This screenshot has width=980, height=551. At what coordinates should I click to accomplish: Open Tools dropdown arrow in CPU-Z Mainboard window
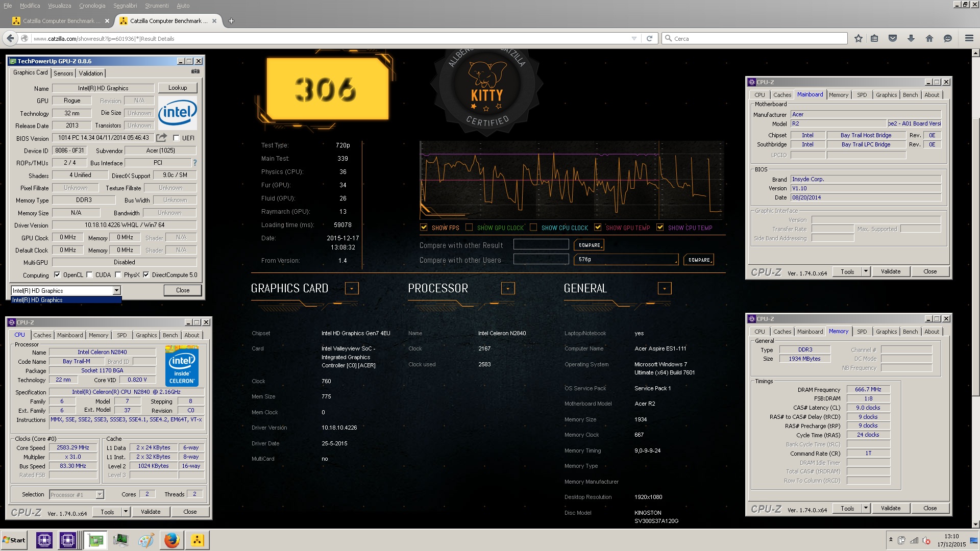click(866, 271)
